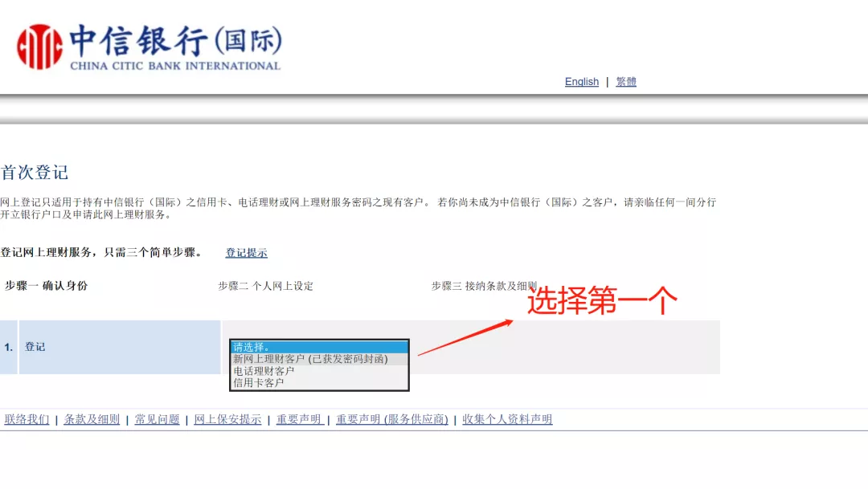Click the 步骤二 个人网上设定 step label

(x=266, y=286)
